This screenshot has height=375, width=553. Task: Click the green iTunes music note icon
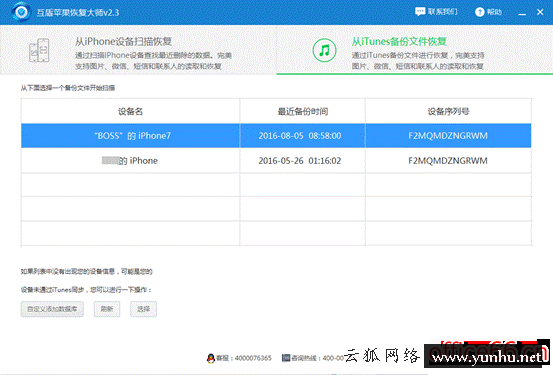point(324,50)
